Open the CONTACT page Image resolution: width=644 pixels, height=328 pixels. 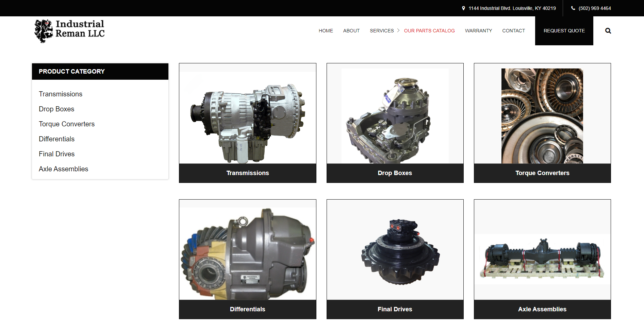coord(513,31)
